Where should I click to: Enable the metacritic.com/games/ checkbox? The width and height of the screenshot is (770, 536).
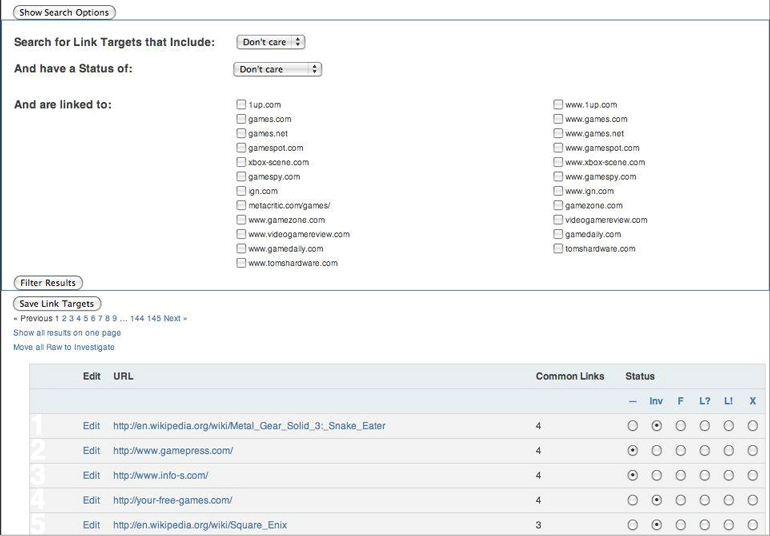(x=241, y=205)
